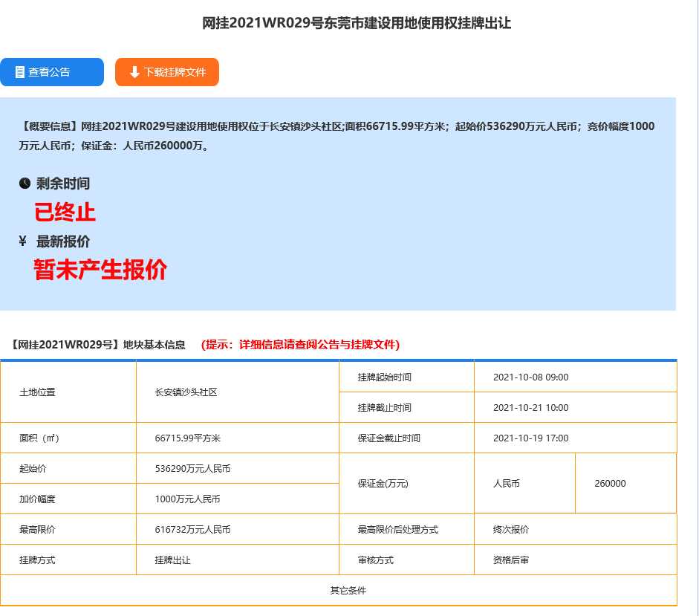
Task: Click the document icon in 查看公告
Action: (x=19, y=72)
